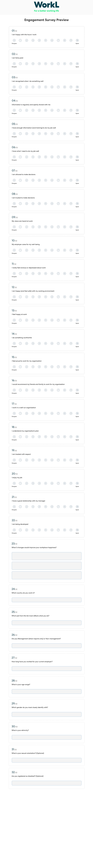Click the WorkL logo at top
The height and width of the screenshot is (868, 93).
click(46, 5)
